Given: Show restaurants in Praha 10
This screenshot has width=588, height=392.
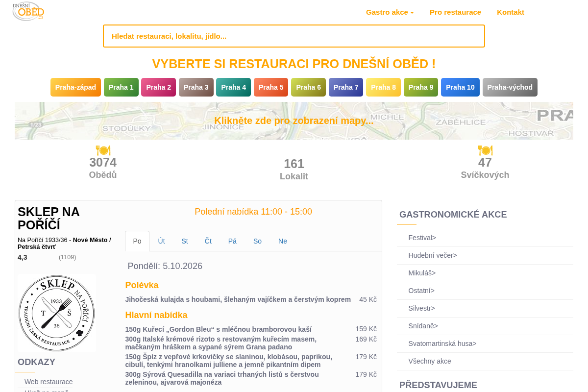Looking at the screenshot, I should coord(460,87).
